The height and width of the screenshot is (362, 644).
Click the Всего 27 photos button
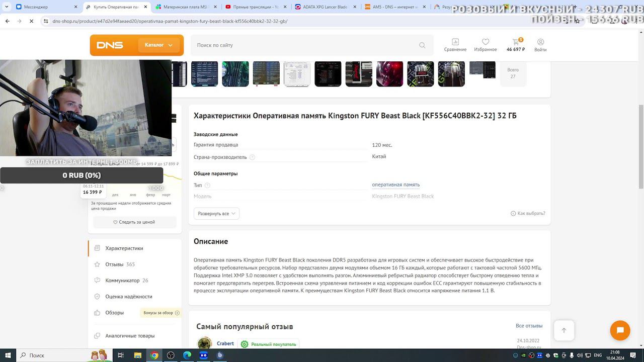(x=513, y=73)
